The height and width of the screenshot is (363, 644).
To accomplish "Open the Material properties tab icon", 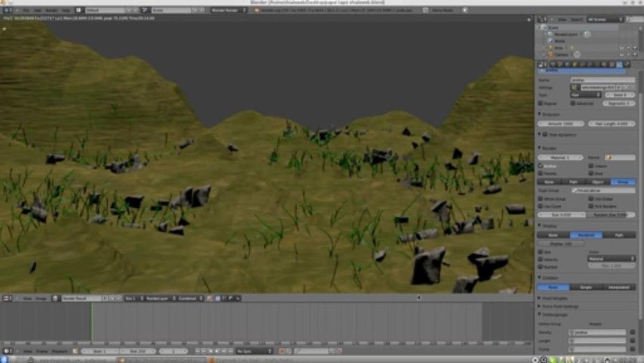I will [604, 65].
